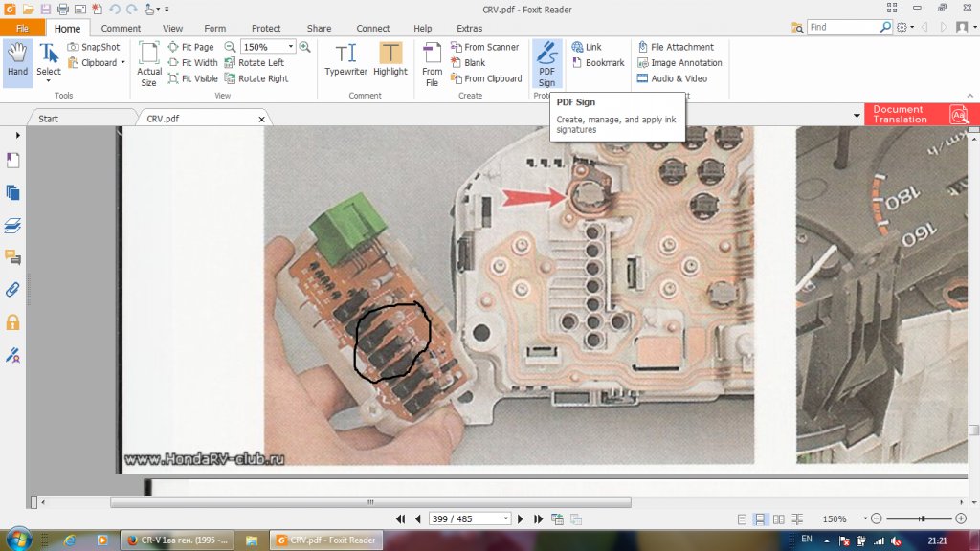The width and height of the screenshot is (980, 551).
Task: Add a Bookmark
Action: pyautogui.click(x=598, y=62)
